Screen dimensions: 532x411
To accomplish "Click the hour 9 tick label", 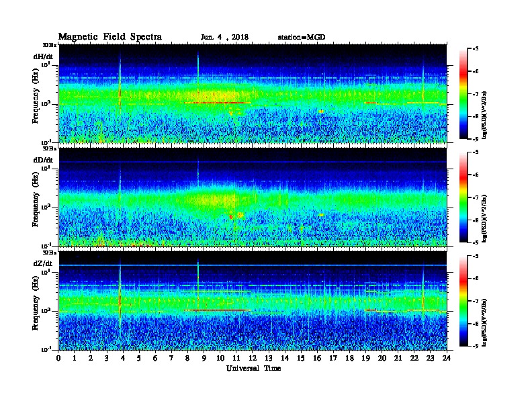I will 204,358.
